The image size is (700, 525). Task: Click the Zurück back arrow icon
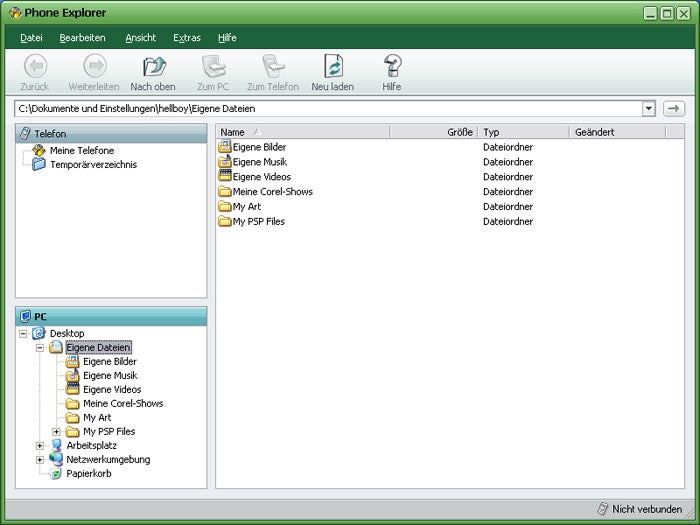(x=35, y=66)
